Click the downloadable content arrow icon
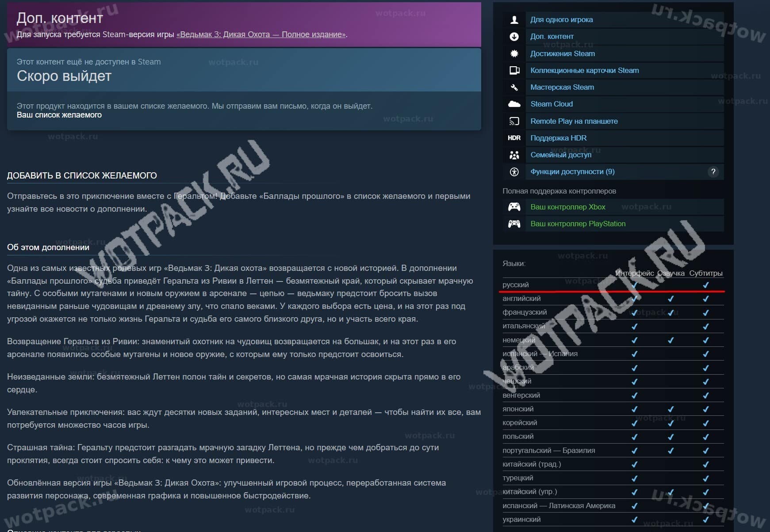770x532 pixels. tap(514, 36)
